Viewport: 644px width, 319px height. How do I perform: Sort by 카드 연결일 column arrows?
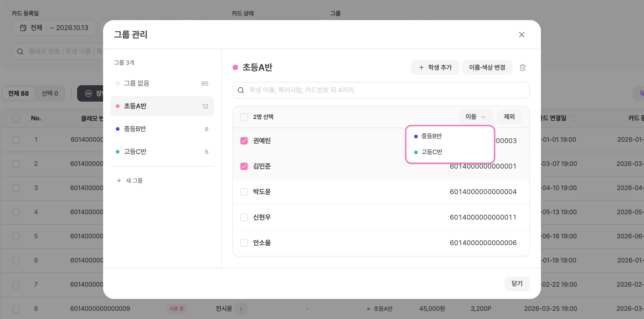coord(573,118)
